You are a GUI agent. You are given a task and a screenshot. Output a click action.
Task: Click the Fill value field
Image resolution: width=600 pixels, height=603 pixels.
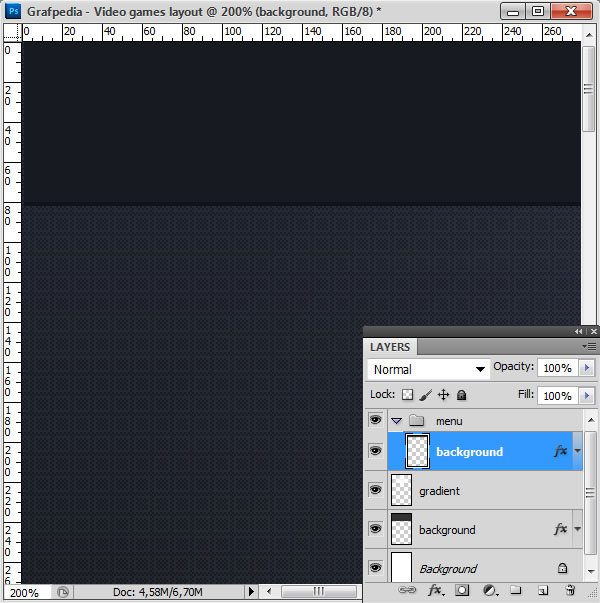[x=558, y=395]
